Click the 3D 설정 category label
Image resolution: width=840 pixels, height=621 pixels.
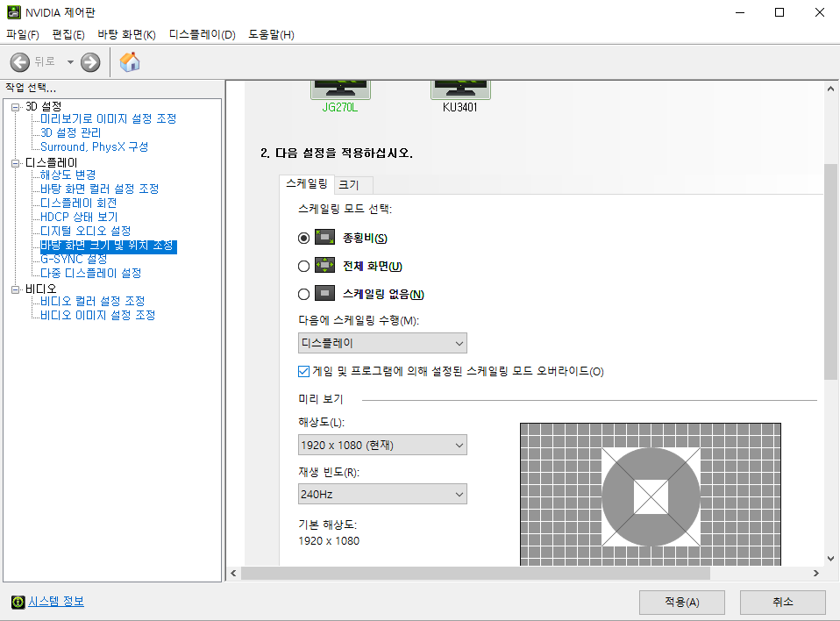click(43, 107)
